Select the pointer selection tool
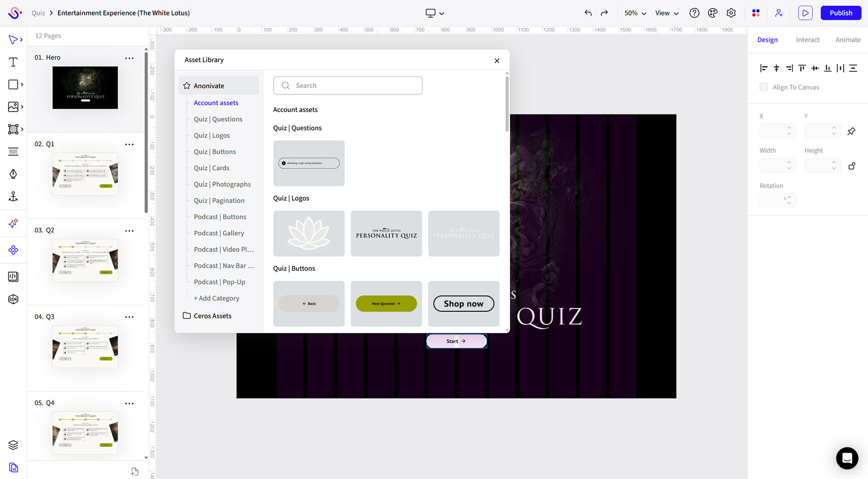This screenshot has height=479, width=868. coord(13,40)
